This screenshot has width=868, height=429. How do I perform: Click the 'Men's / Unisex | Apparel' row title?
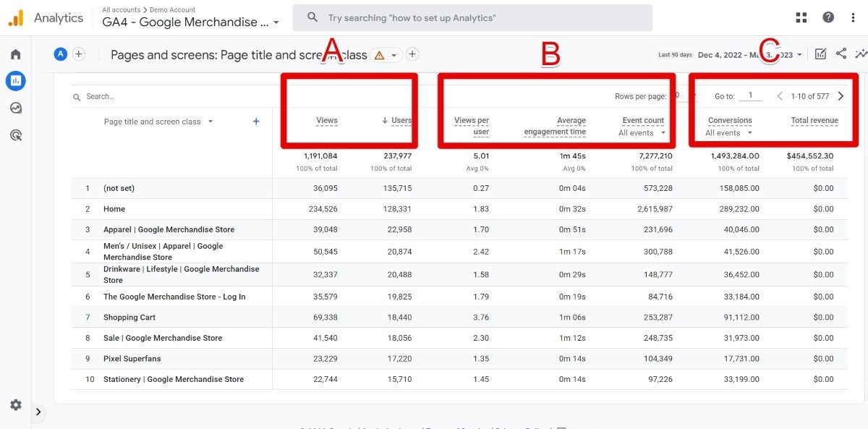pos(163,252)
